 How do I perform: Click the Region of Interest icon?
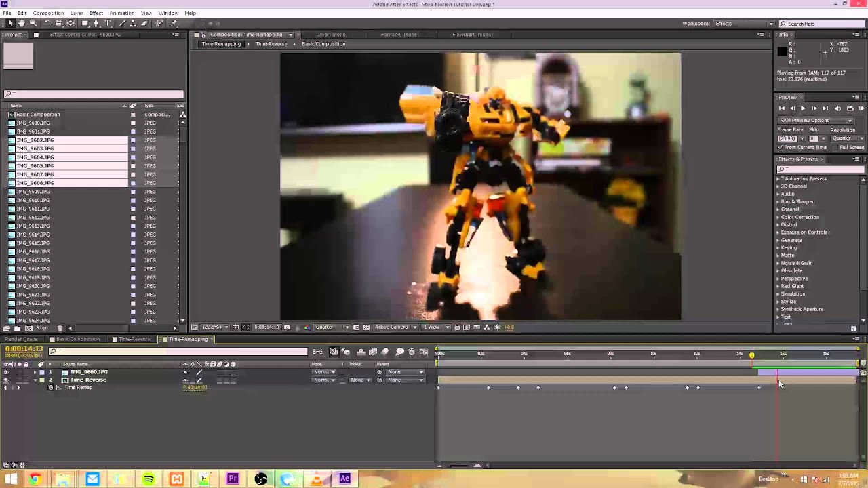click(356, 327)
